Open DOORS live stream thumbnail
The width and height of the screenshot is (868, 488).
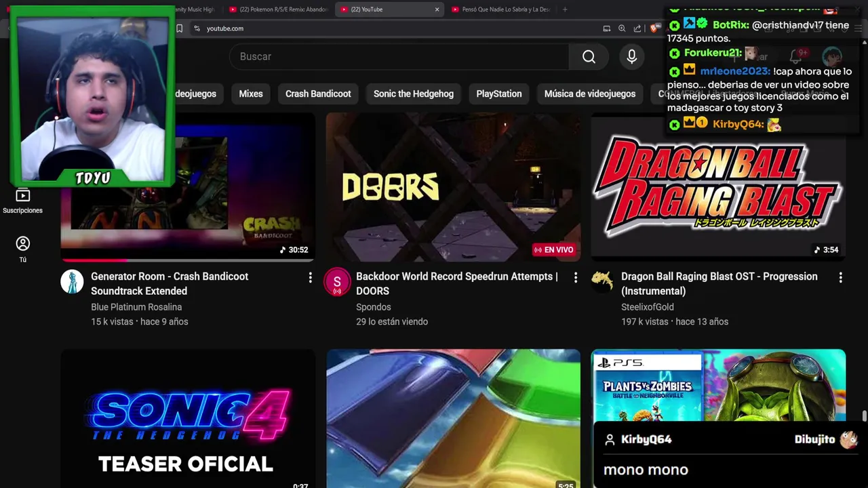pyautogui.click(x=453, y=187)
